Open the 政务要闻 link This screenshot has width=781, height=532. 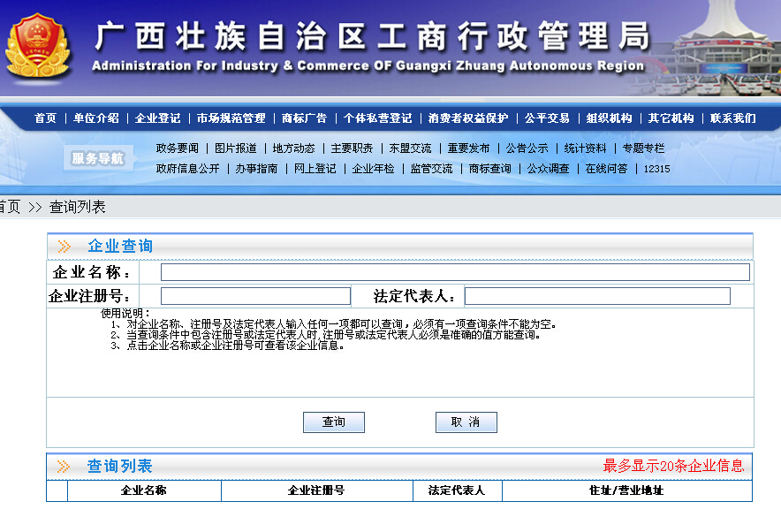[x=177, y=148]
